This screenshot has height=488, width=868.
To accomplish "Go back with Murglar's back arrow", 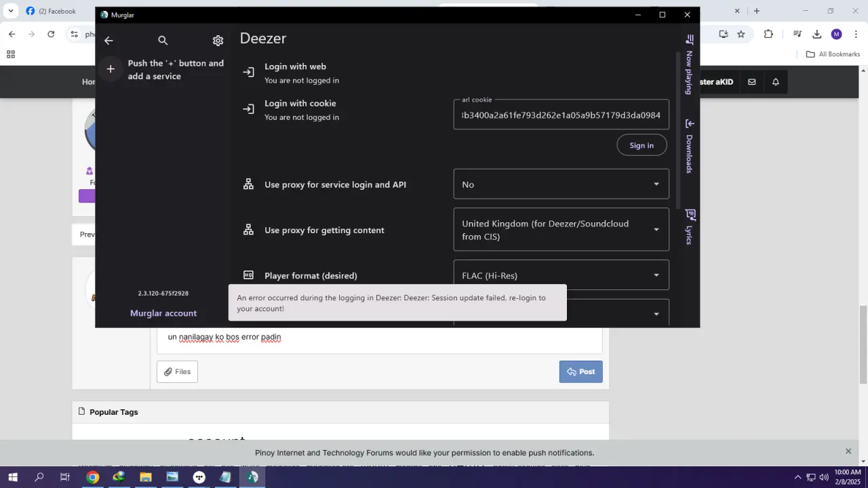I will click(x=108, y=41).
